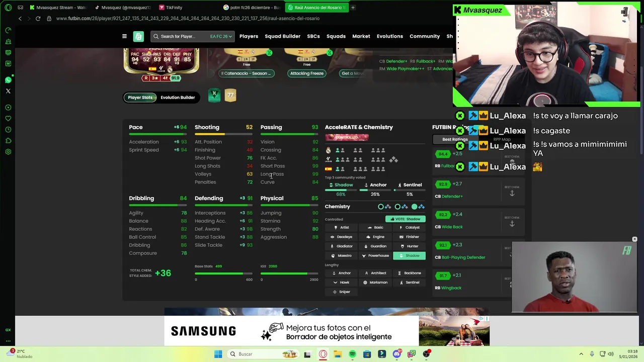The image size is (644, 362).
Task: Switch to the Mvaasquez Stream browser tab
Action: point(57,8)
